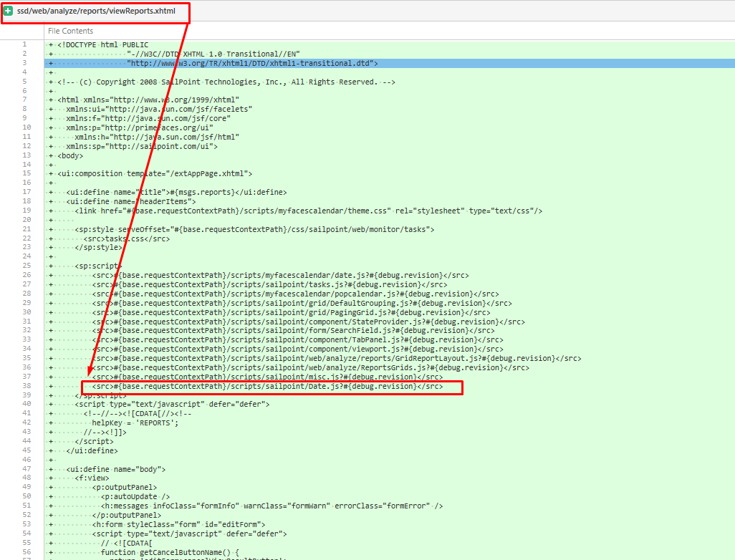Image resolution: width=735 pixels, height=560 pixels.
Task: Select the grid/PagingGrid.js src line
Action: (291, 312)
